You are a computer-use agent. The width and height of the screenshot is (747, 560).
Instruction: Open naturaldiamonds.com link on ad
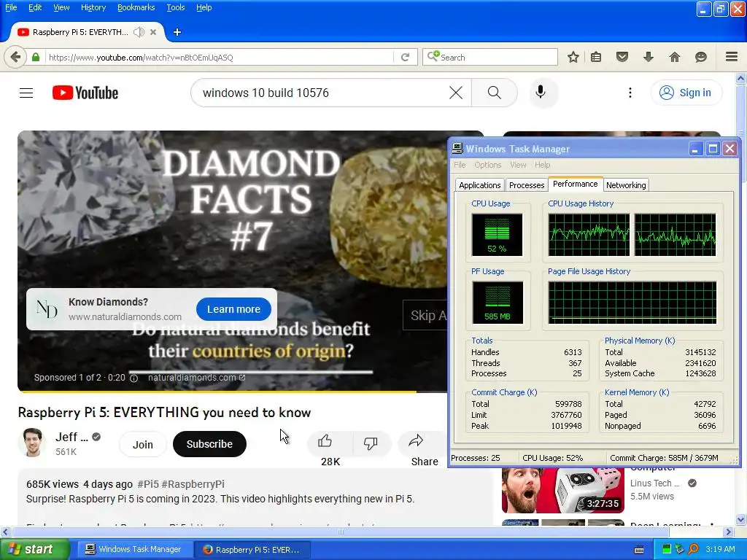[x=196, y=378]
